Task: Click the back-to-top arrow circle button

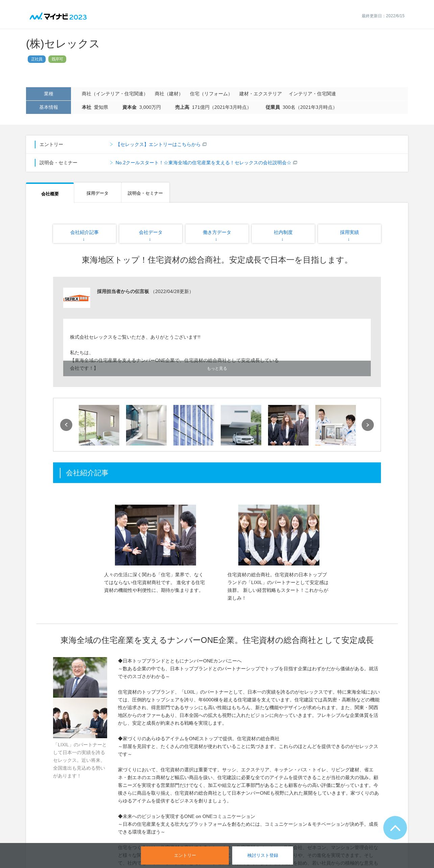Action: [395, 828]
